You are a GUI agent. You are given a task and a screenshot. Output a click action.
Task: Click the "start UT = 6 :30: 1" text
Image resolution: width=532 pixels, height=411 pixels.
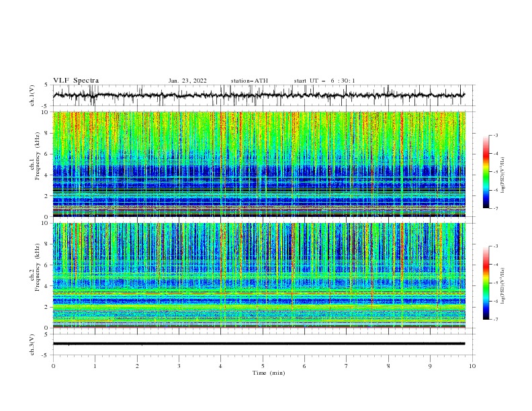coord(324,81)
